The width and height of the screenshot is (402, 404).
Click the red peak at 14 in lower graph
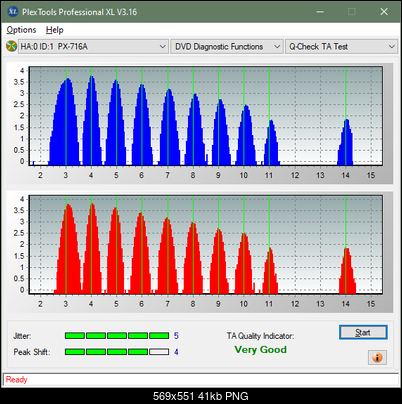click(x=347, y=271)
